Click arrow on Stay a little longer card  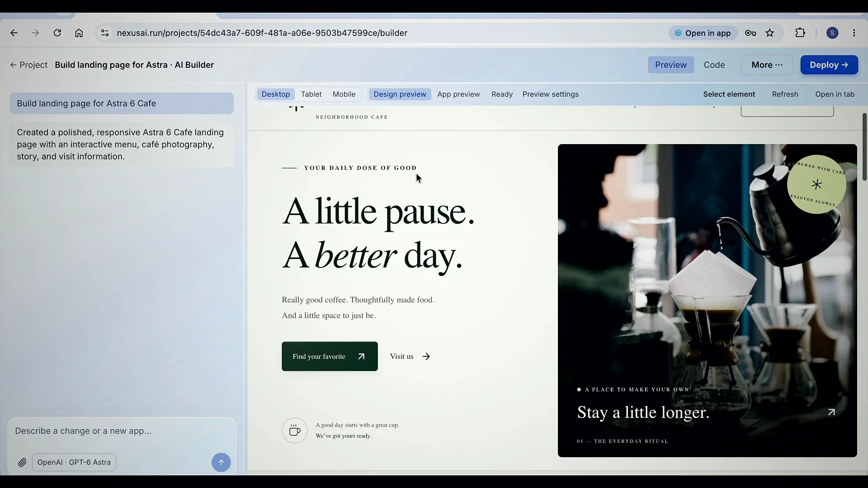click(831, 412)
